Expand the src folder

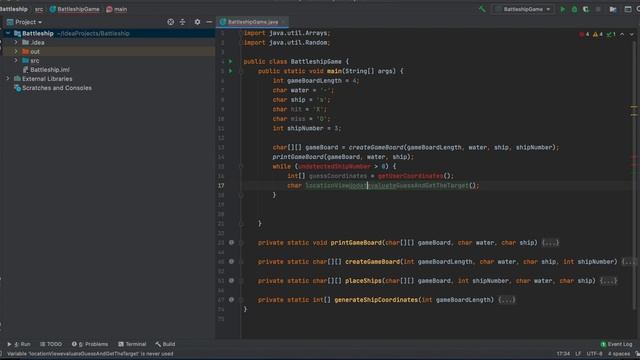point(16,60)
